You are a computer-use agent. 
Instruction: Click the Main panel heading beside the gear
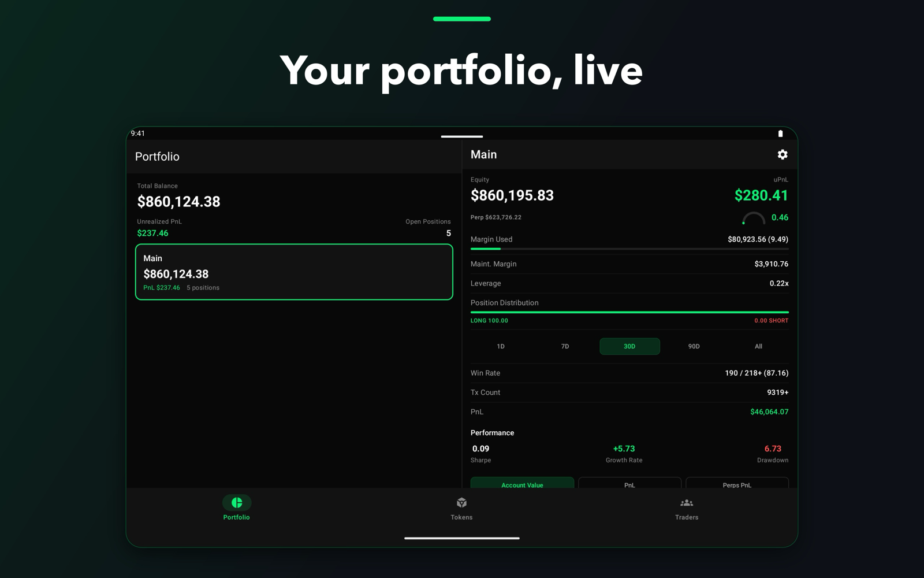(x=483, y=154)
